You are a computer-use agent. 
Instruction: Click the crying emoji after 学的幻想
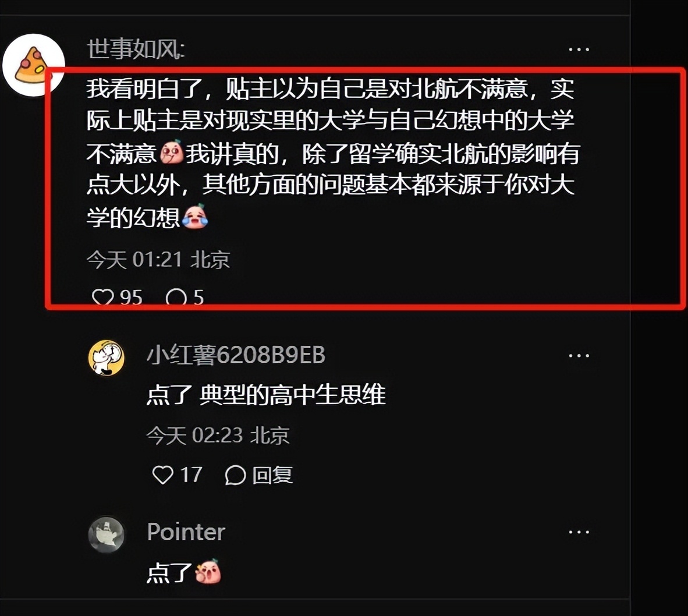coord(195,217)
